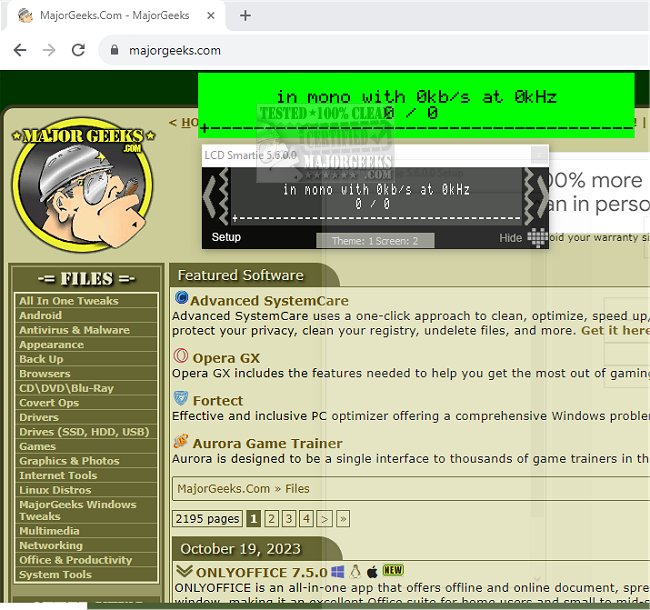Screen dimensions: 650x610
Task: Go back with the browser back arrow
Action: coord(20,50)
